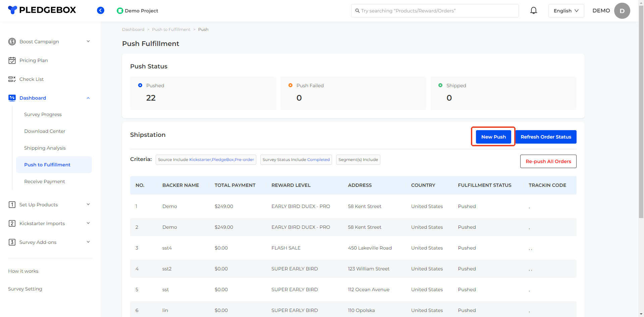Click the Set Up Products step-1 icon
The image size is (644, 317).
(12, 205)
